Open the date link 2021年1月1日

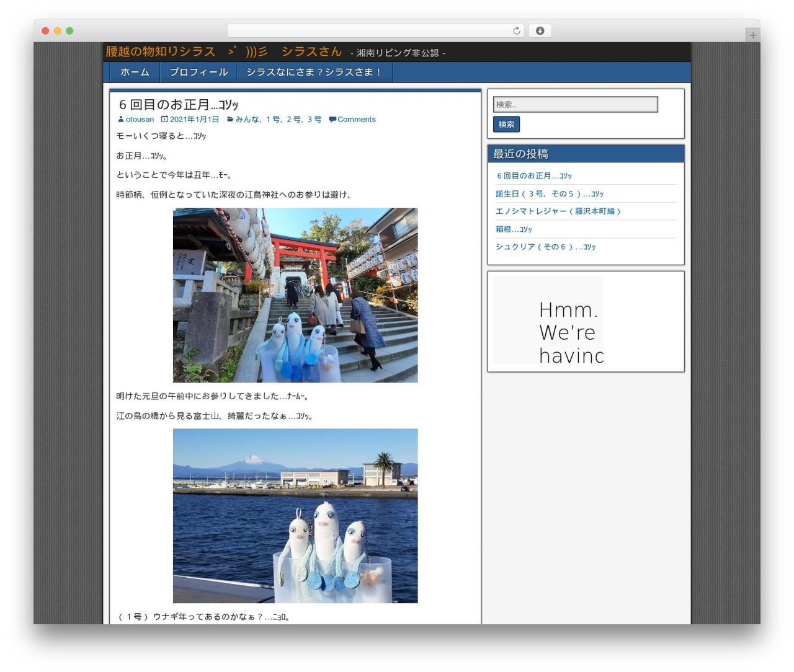[x=194, y=120]
